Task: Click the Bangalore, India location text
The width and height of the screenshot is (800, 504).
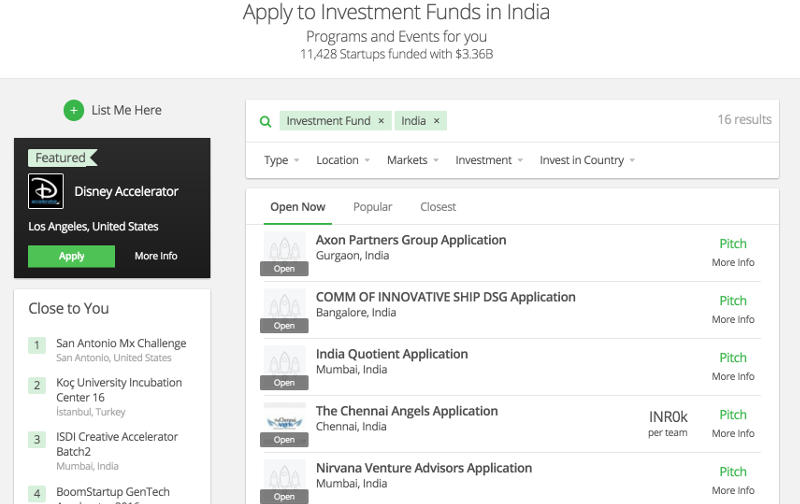Action: pos(356,313)
